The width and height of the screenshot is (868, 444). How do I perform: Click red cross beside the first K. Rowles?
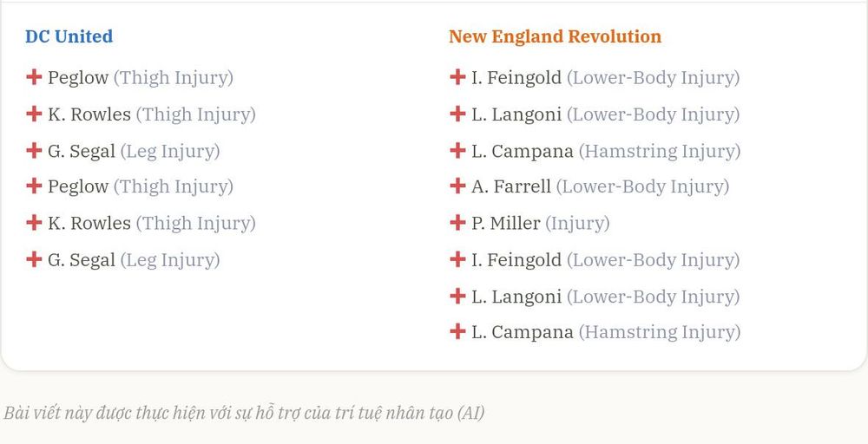[34, 114]
